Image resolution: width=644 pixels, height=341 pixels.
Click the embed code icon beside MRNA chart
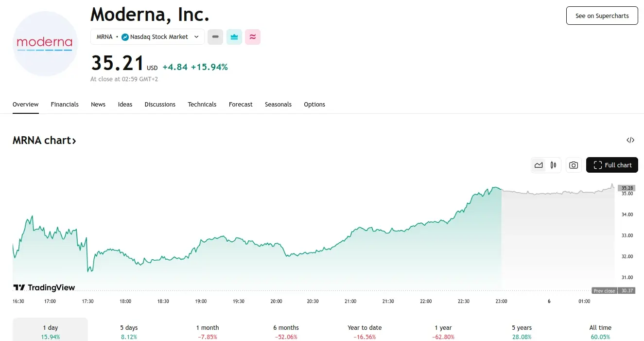click(630, 140)
